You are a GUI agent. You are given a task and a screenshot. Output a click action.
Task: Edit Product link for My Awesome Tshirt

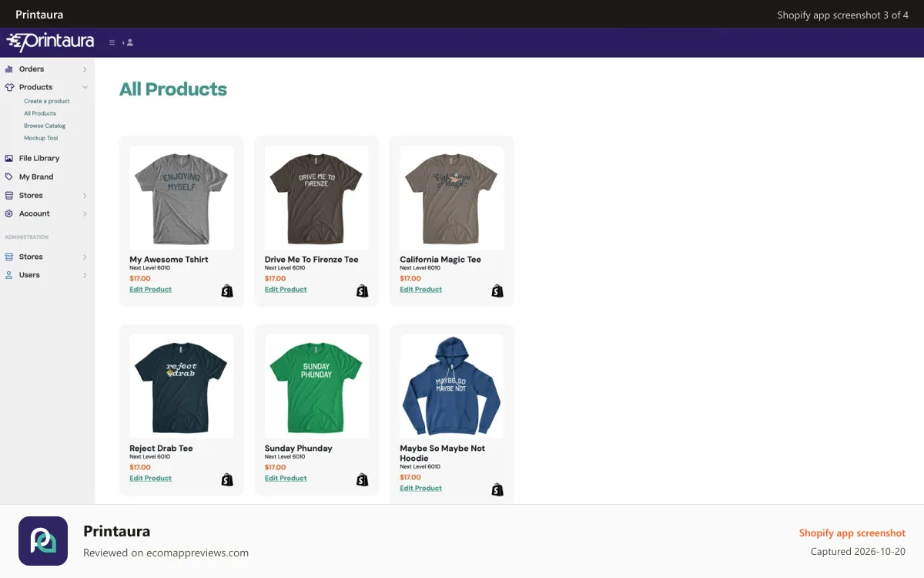tap(151, 290)
